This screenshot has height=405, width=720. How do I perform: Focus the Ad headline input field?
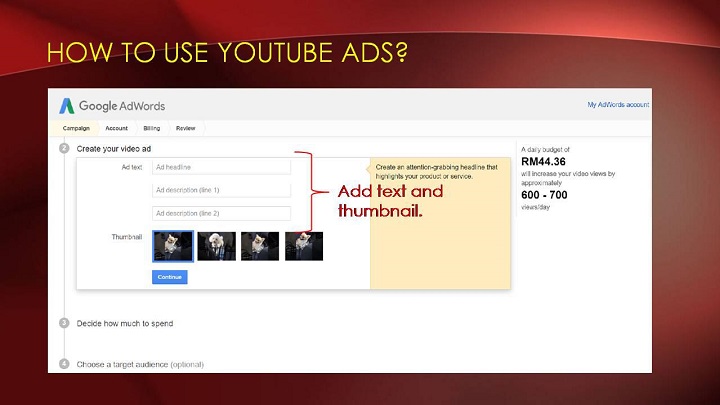click(x=221, y=167)
